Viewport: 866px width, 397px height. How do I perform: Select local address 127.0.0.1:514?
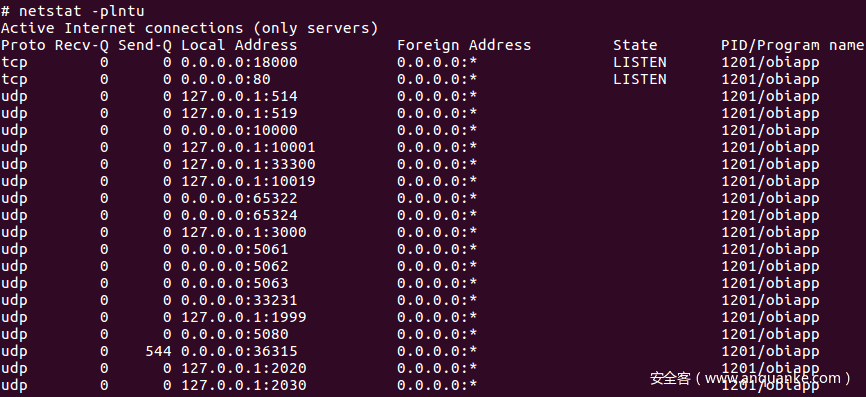[x=239, y=97]
